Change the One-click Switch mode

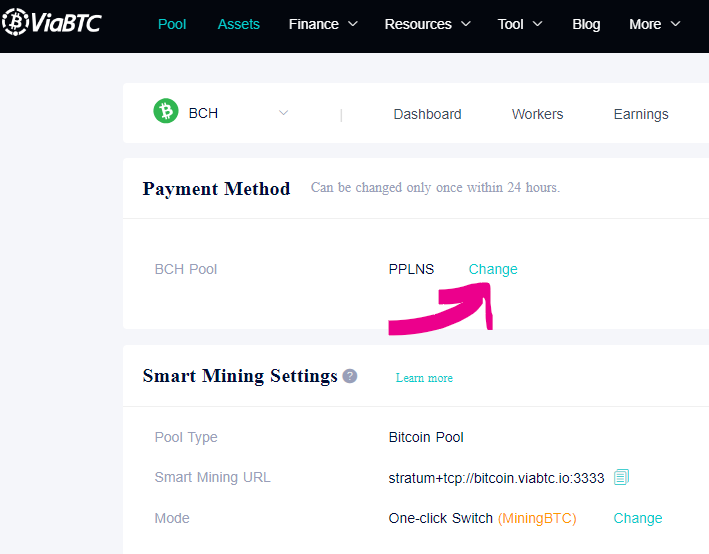pyautogui.click(x=638, y=518)
